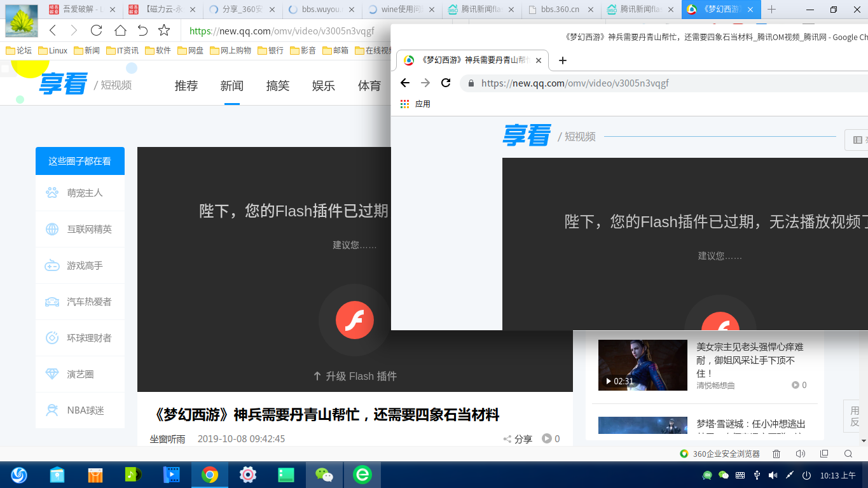Reload the page in the 360 browser
868x488 pixels.
[96, 31]
